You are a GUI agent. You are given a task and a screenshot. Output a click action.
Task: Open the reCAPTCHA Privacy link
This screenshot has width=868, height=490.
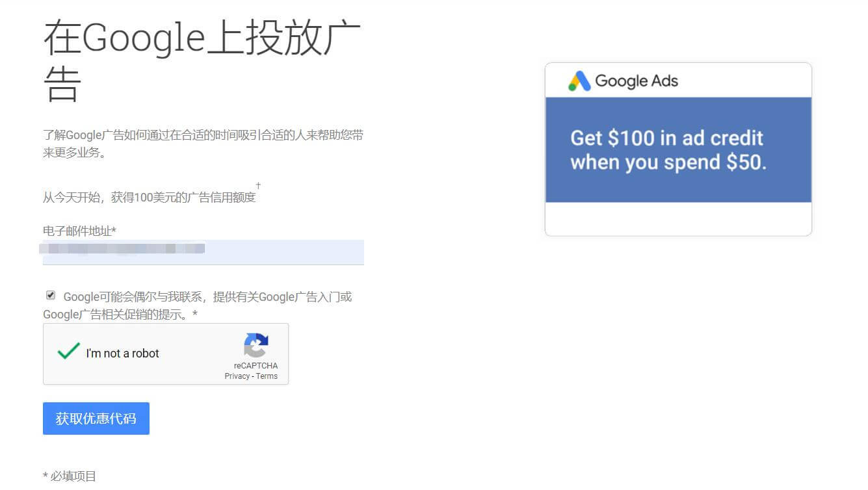pyautogui.click(x=237, y=376)
